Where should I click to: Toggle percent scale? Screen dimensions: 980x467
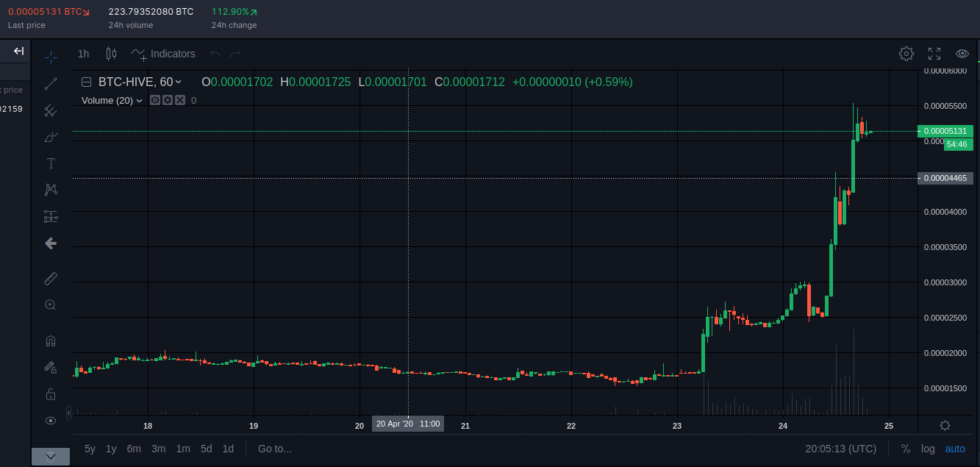(x=905, y=449)
